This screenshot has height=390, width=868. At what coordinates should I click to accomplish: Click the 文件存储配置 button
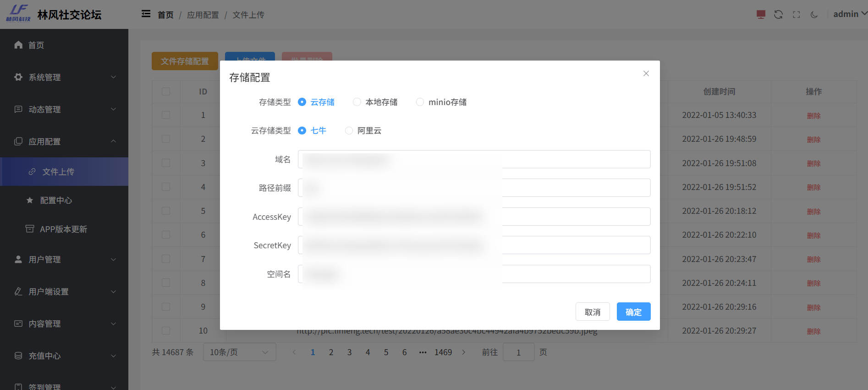coord(185,61)
